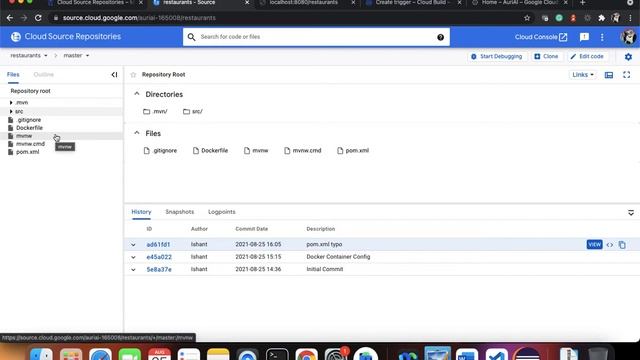The image size is (640, 360).
Task: Select mvnw.cmd in the file tree
Action: pos(31,144)
